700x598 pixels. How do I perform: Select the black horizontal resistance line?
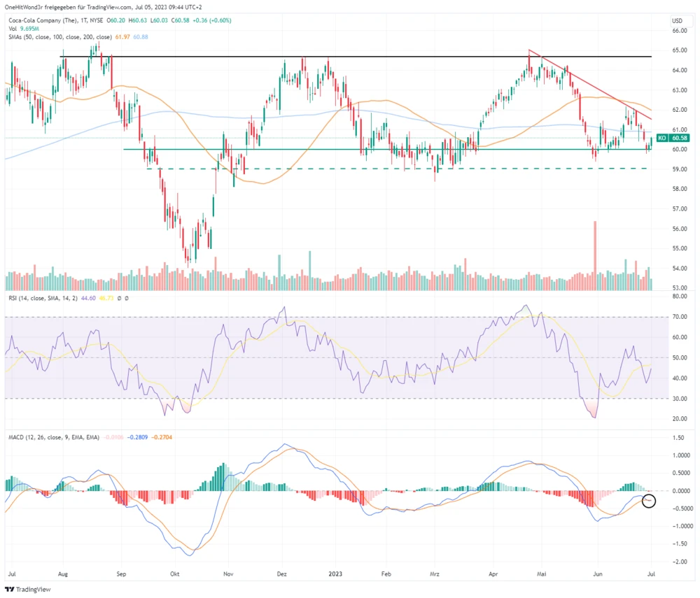(350, 57)
